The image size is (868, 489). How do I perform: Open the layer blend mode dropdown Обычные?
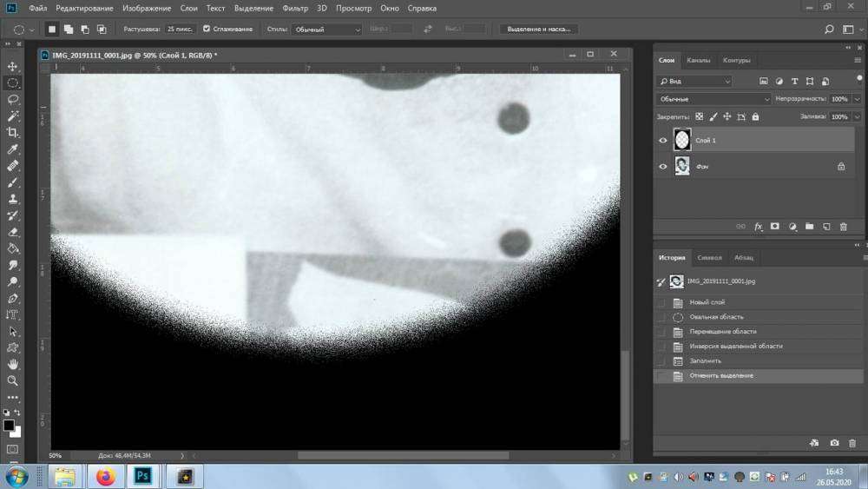(713, 99)
